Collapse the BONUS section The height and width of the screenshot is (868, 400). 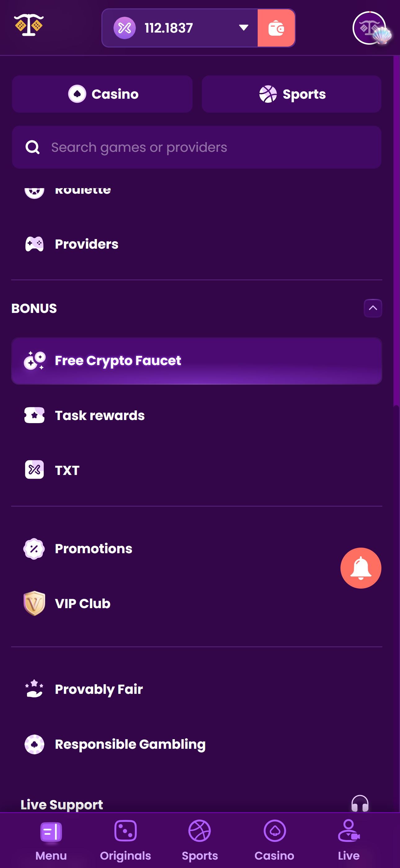pyautogui.click(x=373, y=308)
